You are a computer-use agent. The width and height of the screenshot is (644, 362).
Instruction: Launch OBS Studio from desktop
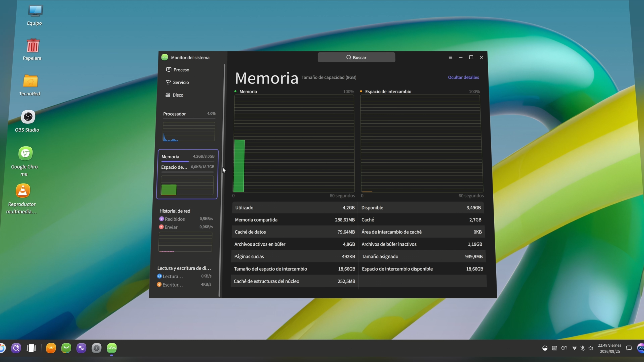[27, 121]
